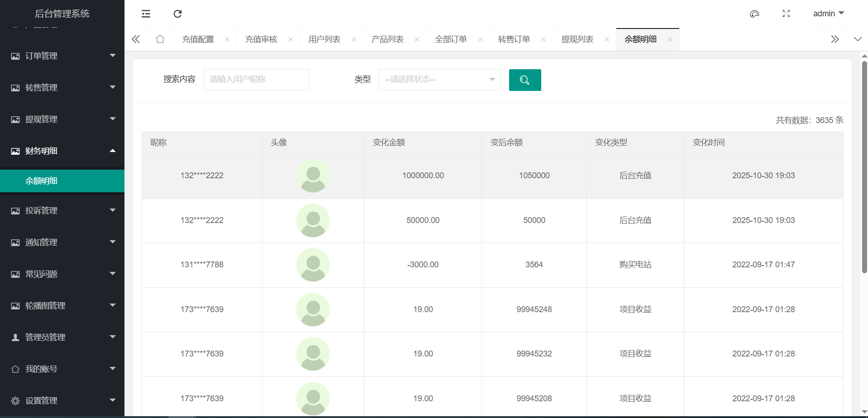Open the admin user dropdown
Image resolution: width=868 pixels, height=418 pixels.
coord(828,14)
